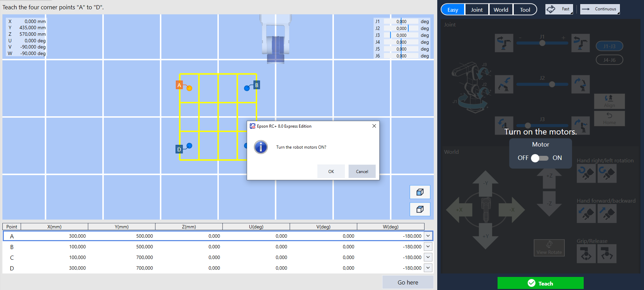Screen dimensions: 644x290
Task: Jog robot in +Y direction arrow
Action: click(x=485, y=236)
